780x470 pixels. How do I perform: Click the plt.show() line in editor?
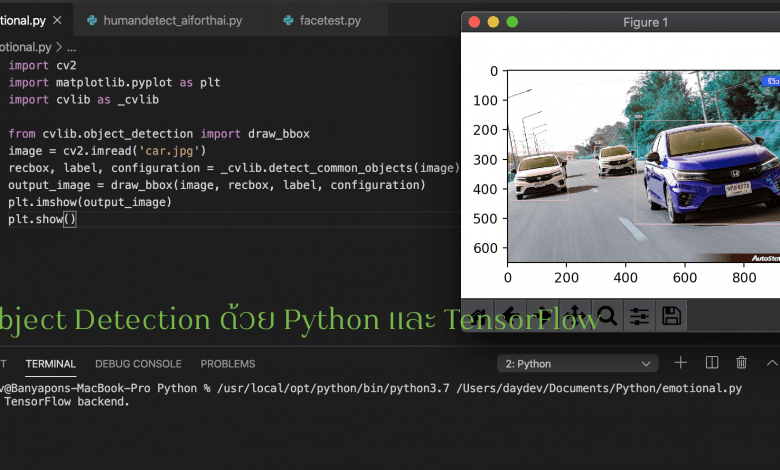(x=42, y=219)
